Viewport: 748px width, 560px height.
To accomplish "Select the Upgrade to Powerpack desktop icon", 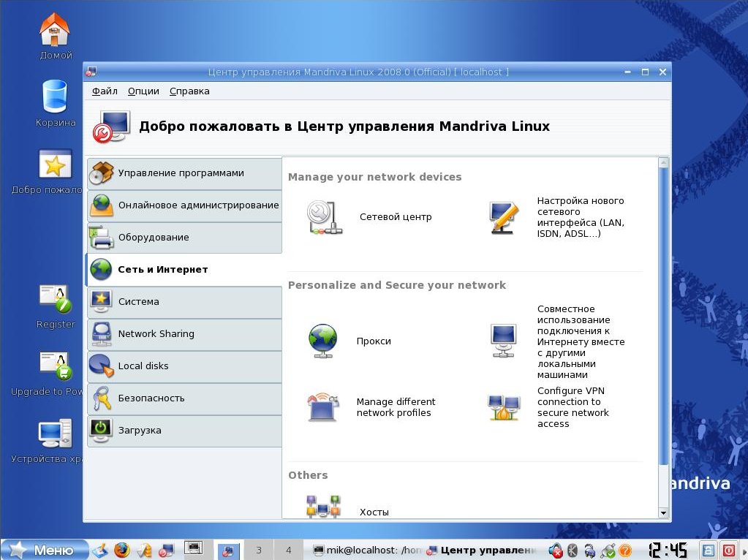I will pos(55,366).
